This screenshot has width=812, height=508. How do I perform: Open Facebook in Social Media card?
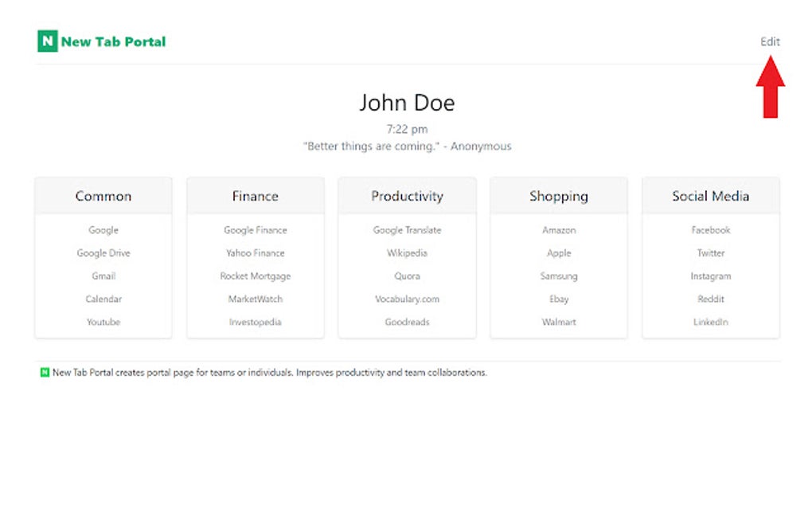tap(710, 230)
